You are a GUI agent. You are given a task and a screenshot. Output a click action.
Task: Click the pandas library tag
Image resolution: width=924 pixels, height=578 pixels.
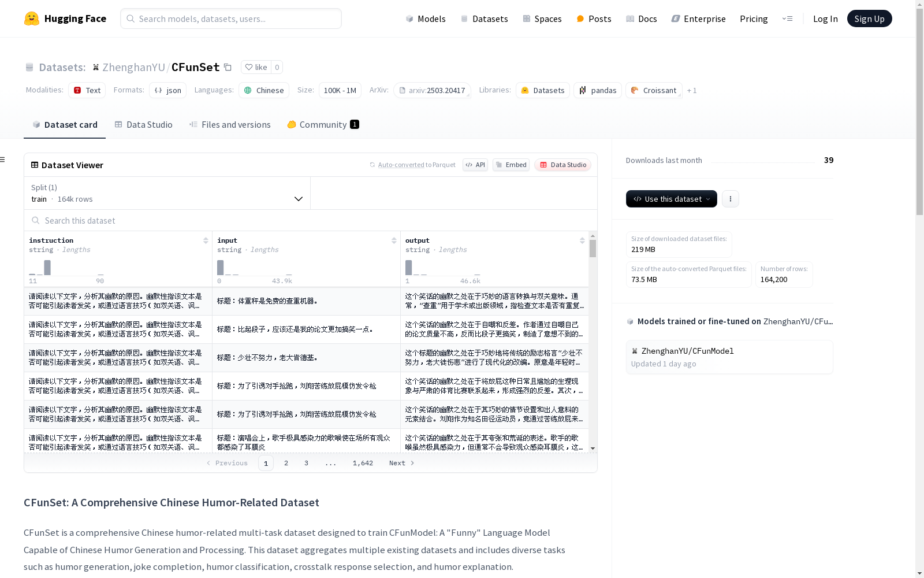coord(598,90)
